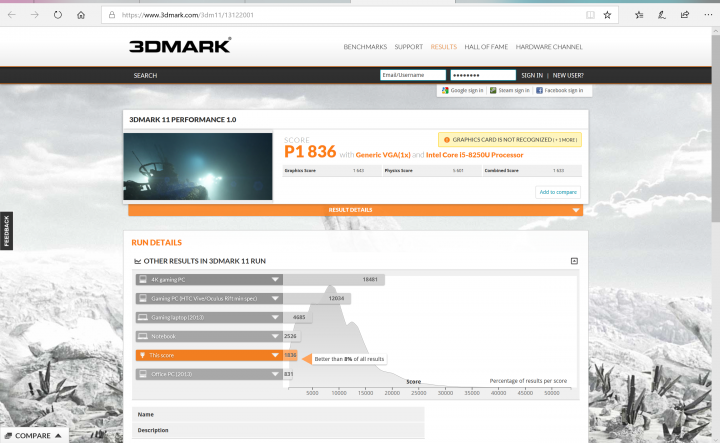The height and width of the screenshot is (443, 720).
Task: Click the share page icon
Action: 685,15
